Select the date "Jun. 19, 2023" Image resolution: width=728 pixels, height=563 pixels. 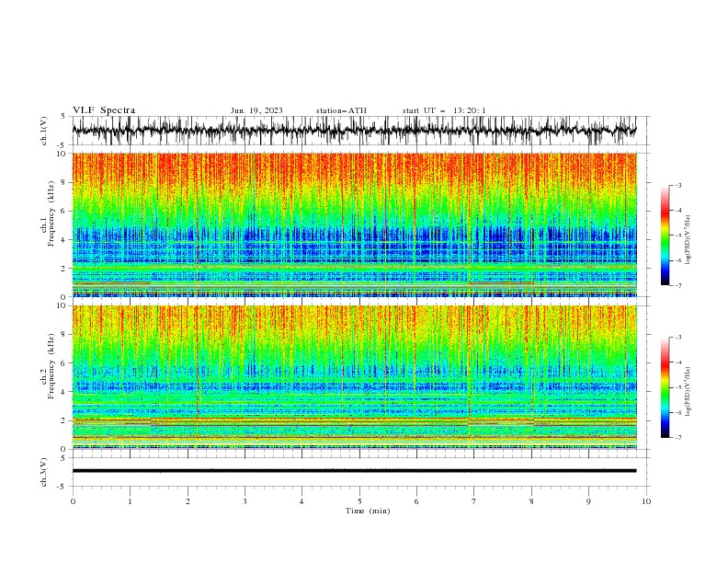[256, 110]
